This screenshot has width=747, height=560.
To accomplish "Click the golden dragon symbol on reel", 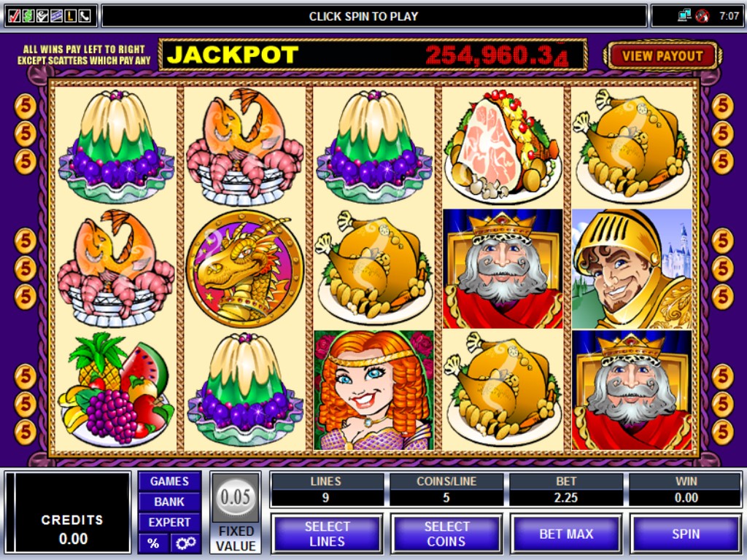I will 245,268.
